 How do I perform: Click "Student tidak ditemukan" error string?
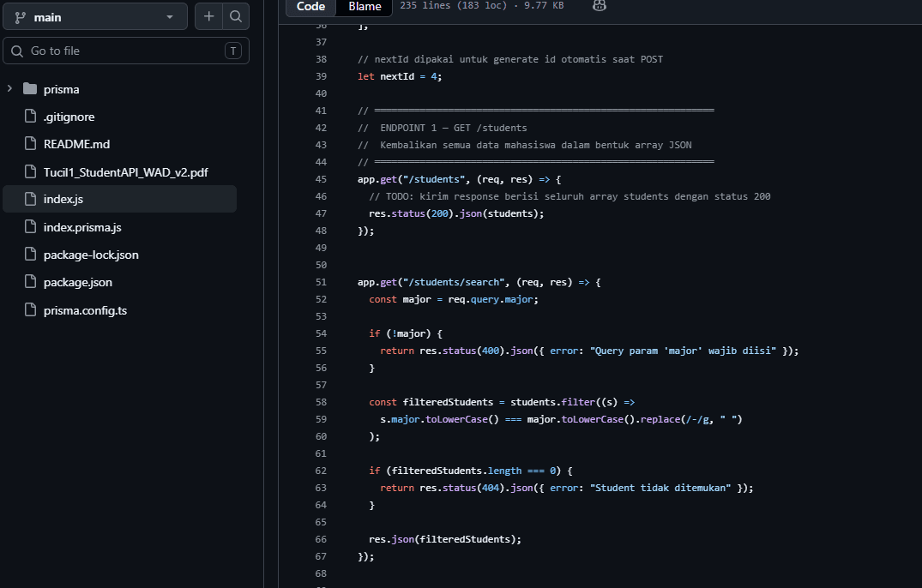[660, 488]
